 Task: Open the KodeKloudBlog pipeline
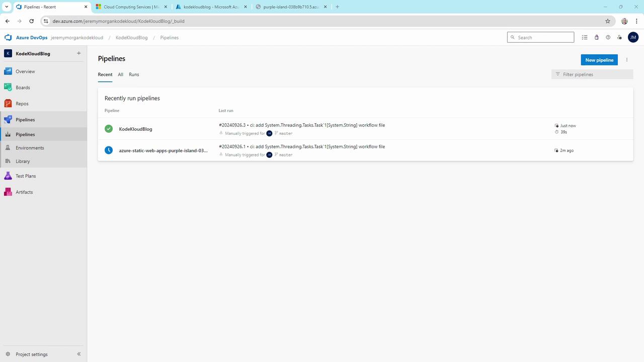pyautogui.click(x=135, y=129)
